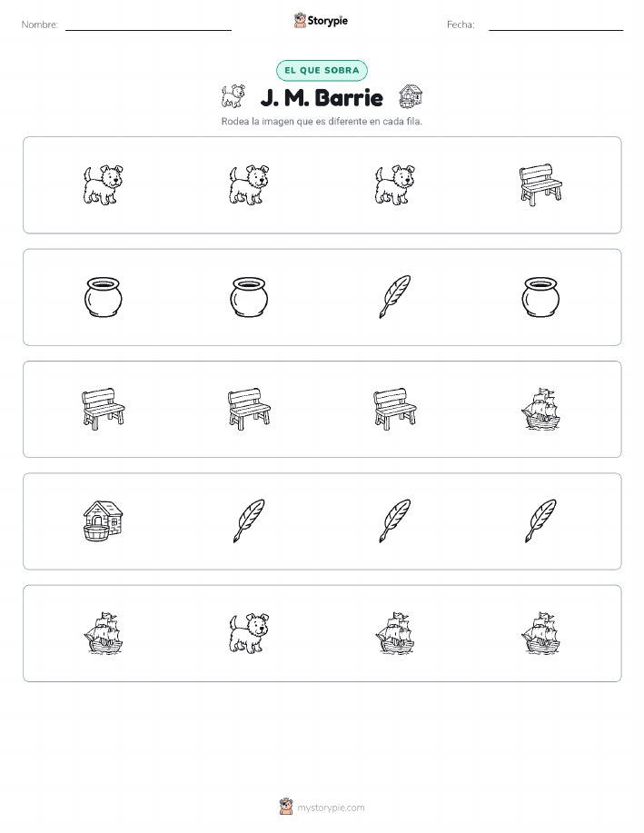Viewport: 644px width, 833px height.
Task: Select the last feather in the fourth row
Action: click(x=541, y=521)
